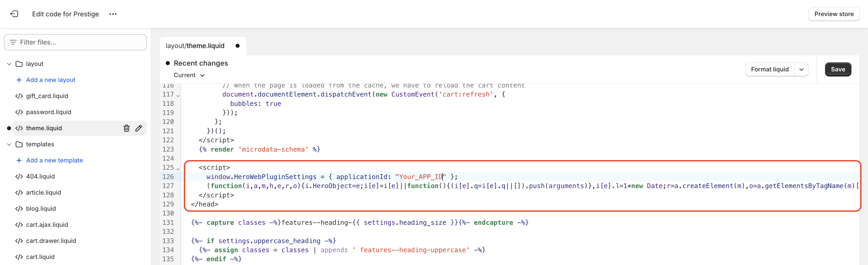Click the plus icon for new template
868x265 pixels.
19,160
